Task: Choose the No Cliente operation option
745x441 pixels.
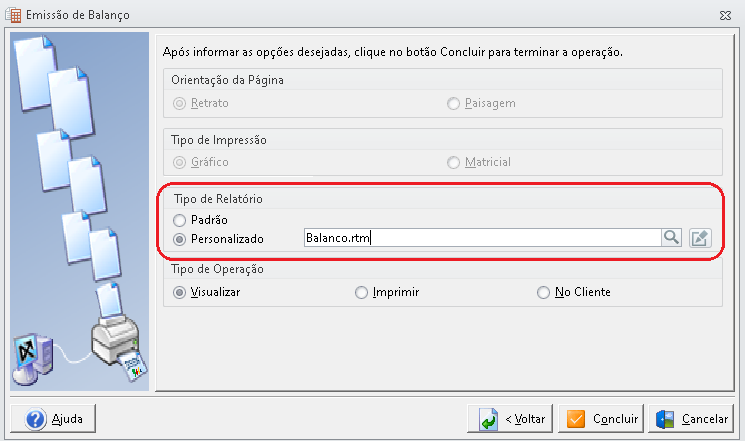Action: 543,292
